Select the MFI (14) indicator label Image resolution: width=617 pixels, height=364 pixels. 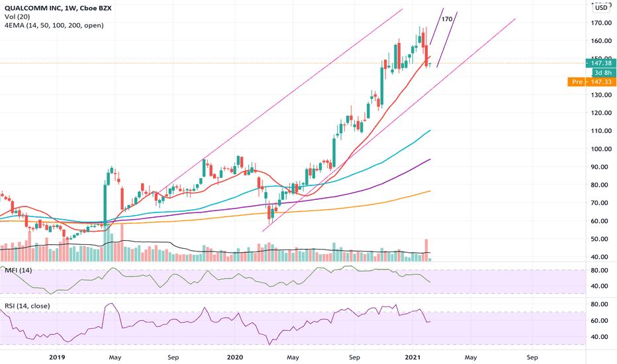point(18,270)
